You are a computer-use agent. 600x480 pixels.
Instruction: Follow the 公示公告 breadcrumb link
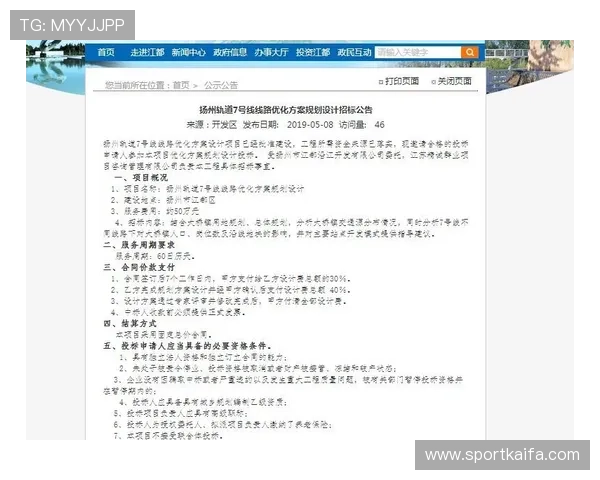coord(221,85)
